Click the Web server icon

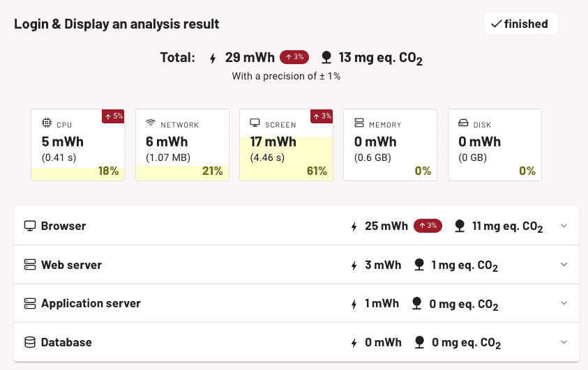[29, 265]
